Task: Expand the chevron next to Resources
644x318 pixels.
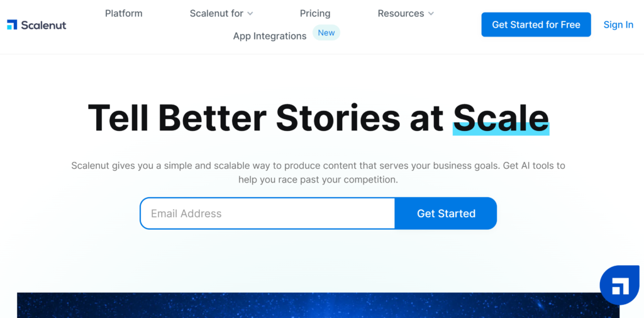Action: click(431, 14)
